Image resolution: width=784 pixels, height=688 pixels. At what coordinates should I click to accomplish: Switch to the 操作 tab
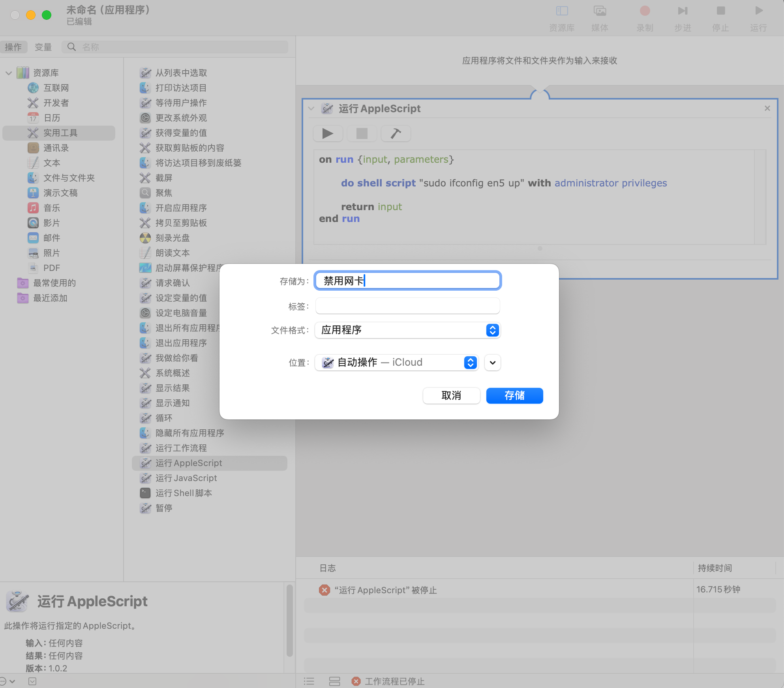tap(14, 47)
